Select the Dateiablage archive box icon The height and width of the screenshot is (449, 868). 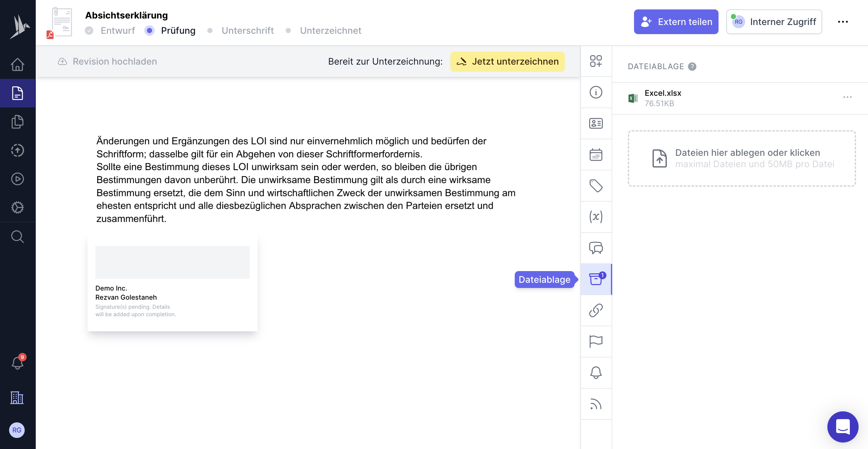(x=596, y=279)
